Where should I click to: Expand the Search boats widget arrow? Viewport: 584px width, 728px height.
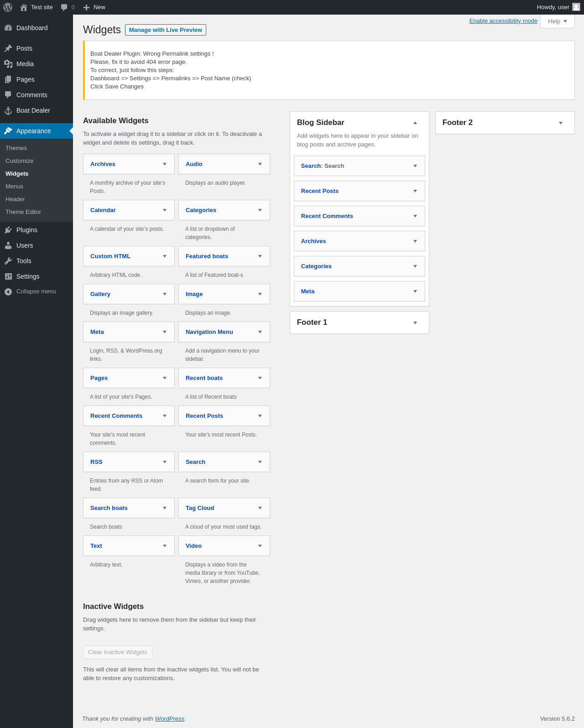(x=165, y=508)
